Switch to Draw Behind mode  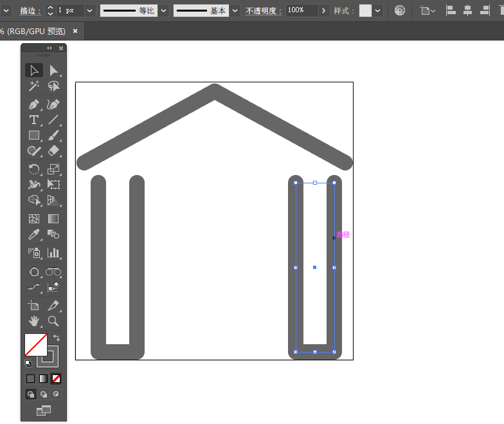pyautogui.click(x=44, y=394)
